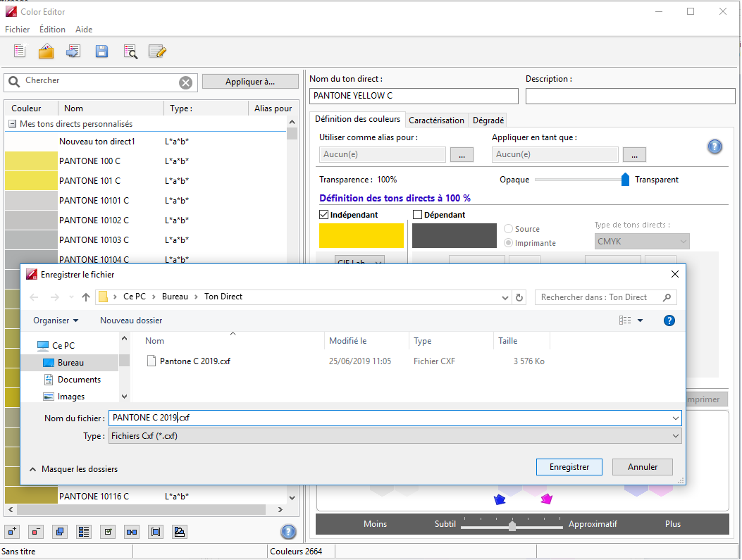The image size is (742, 560).
Task: Click the bracketed square icon in the bottom toolbar
Action: pyautogui.click(x=156, y=532)
